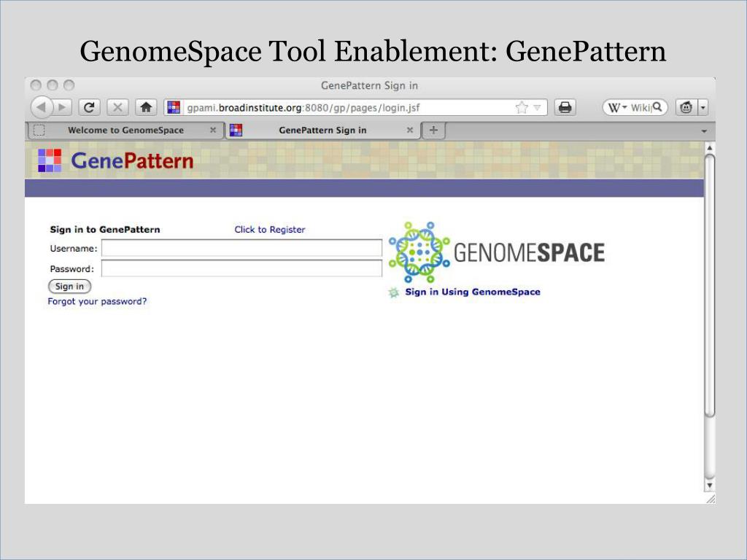
Task: Focus the Password input field
Action: [241, 268]
